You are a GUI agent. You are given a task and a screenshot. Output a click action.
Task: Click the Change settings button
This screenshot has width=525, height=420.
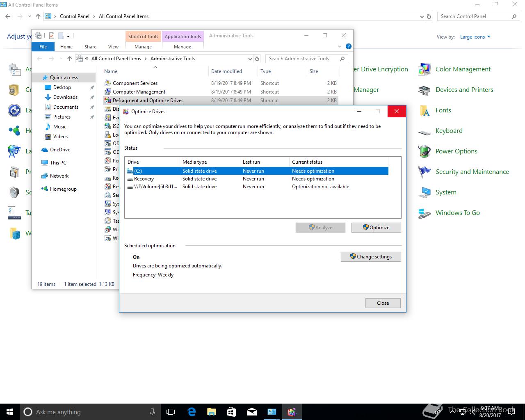(x=371, y=257)
